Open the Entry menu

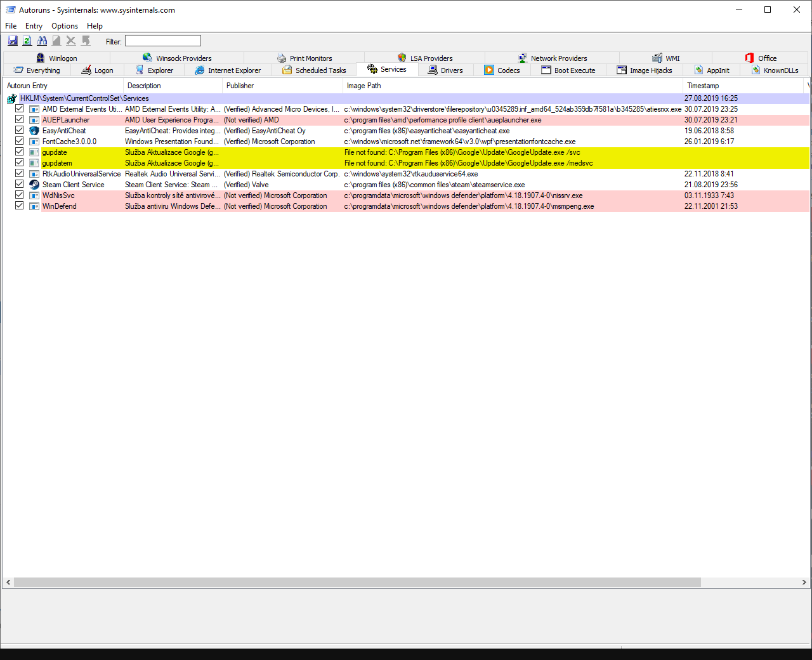(34, 26)
